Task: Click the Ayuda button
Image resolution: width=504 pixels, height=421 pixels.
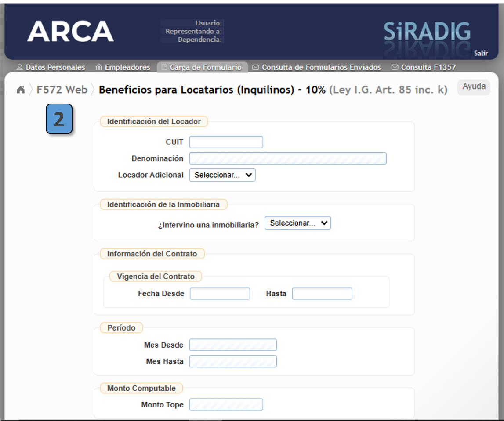Action: click(474, 87)
